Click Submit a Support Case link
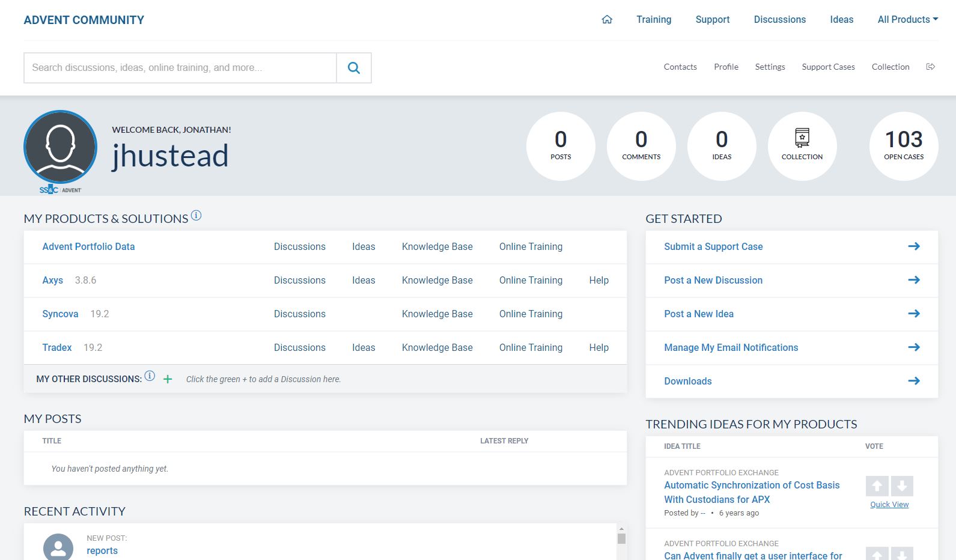 pyautogui.click(x=713, y=246)
